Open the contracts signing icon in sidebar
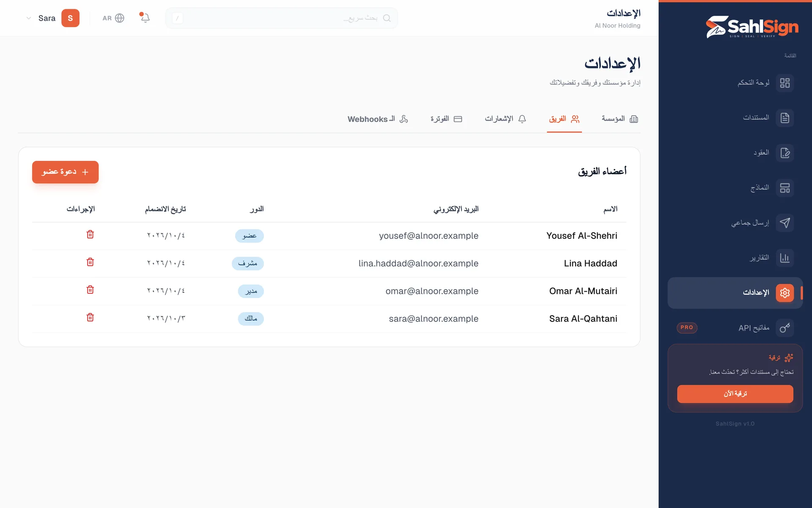 pos(785,153)
